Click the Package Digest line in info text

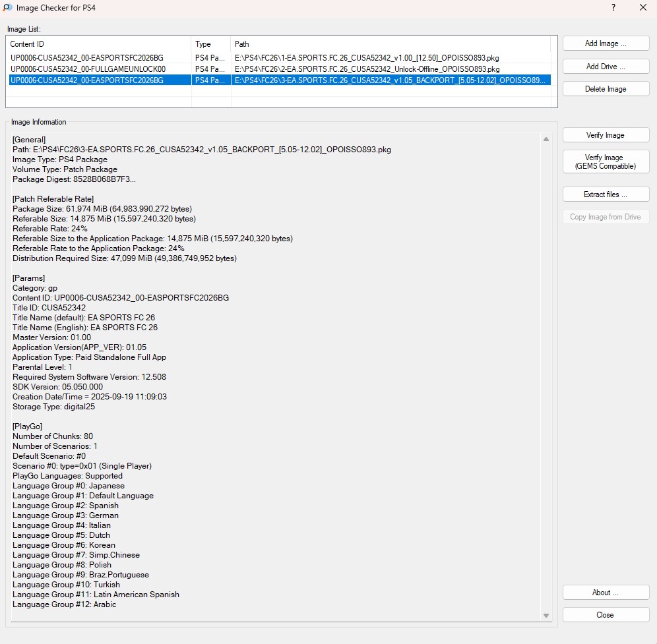(x=74, y=179)
